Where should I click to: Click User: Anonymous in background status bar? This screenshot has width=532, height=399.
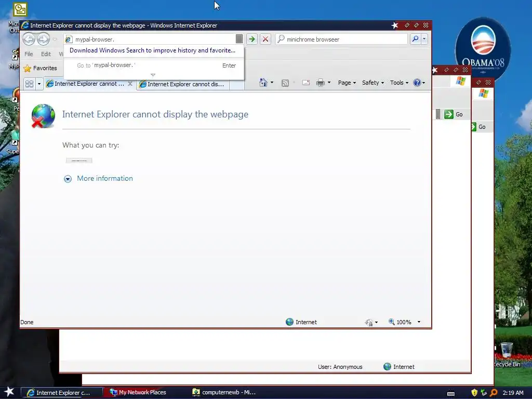coord(340,367)
